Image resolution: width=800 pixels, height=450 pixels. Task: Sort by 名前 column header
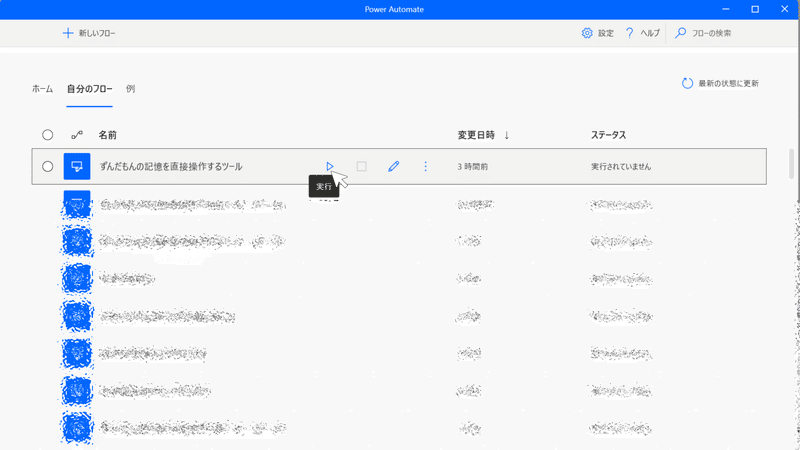click(x=108, y=135)
